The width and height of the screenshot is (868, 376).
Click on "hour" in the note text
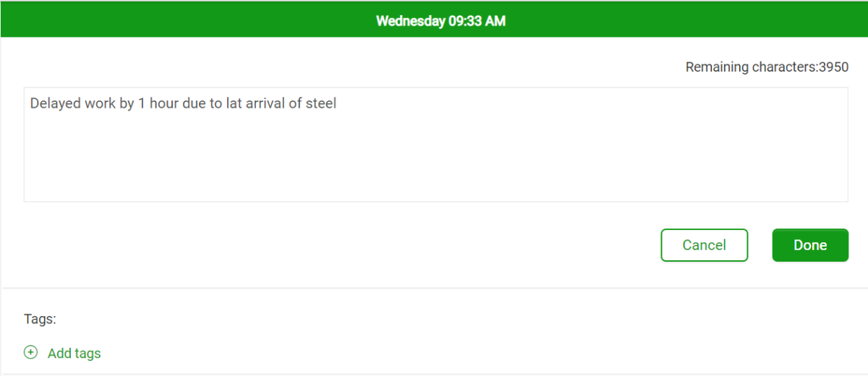[164, 103]
